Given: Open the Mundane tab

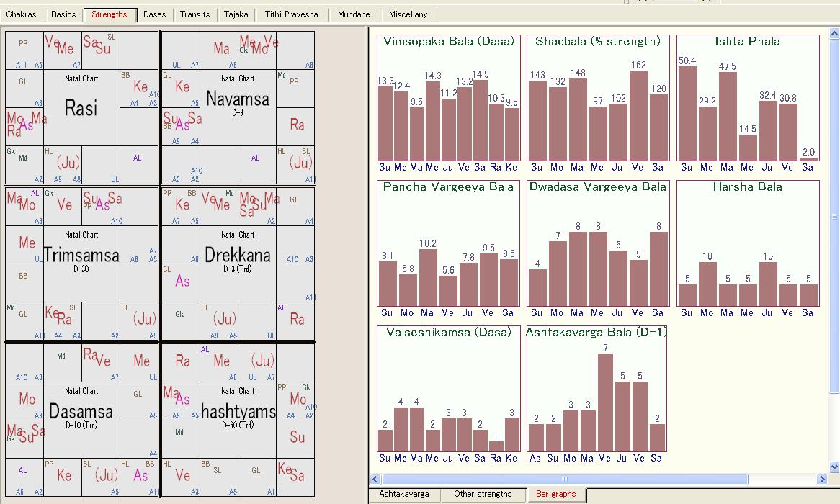Looking at the screenshot, I should point(354,14).
